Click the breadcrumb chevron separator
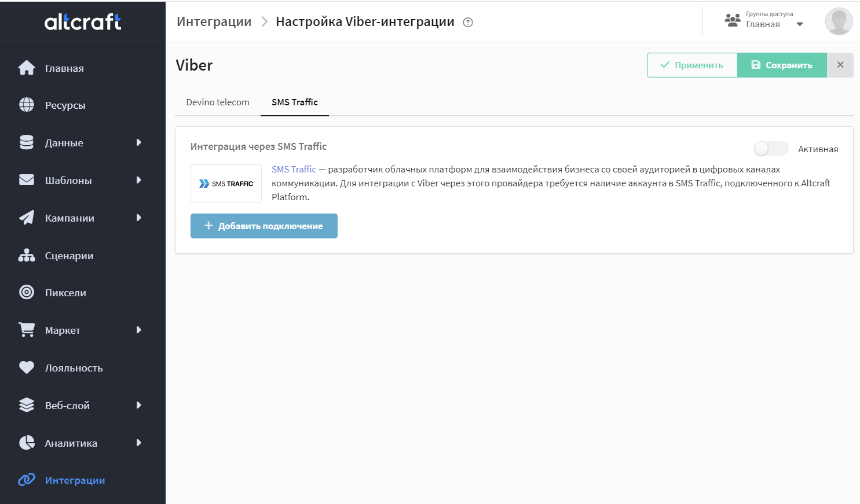The height and width of the screenshot is (504, 860). tap(265, 22)
